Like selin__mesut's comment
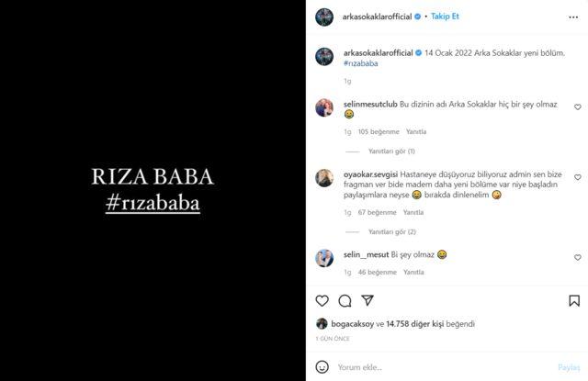Viewport: 588px width, 381px height. [x=578, y=257]
